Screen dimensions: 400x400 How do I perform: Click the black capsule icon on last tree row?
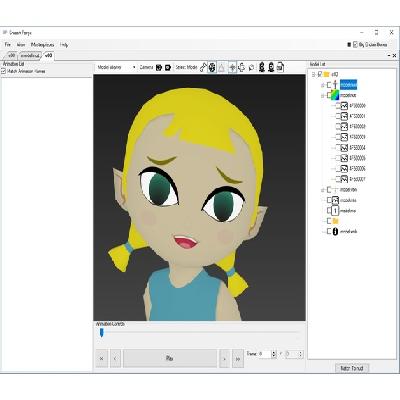tap(336, 231)
